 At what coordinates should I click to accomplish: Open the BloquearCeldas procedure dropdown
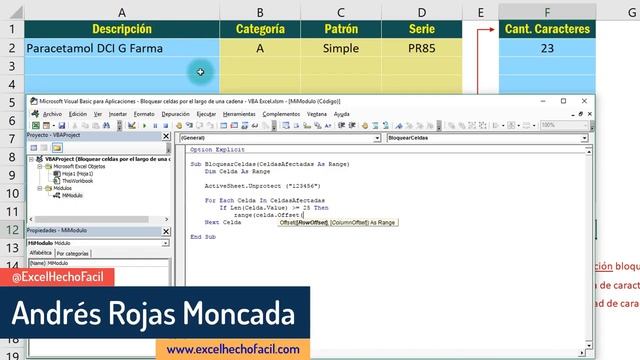coord(584,138)
